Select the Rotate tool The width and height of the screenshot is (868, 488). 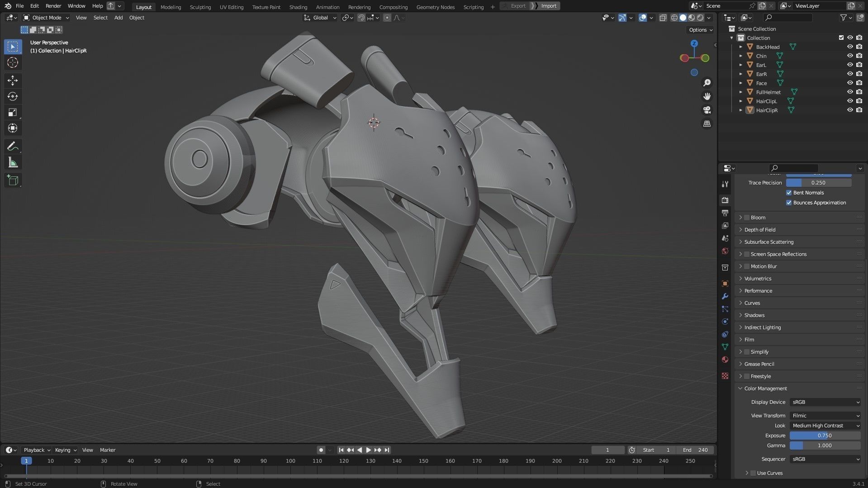click(13, 96)
